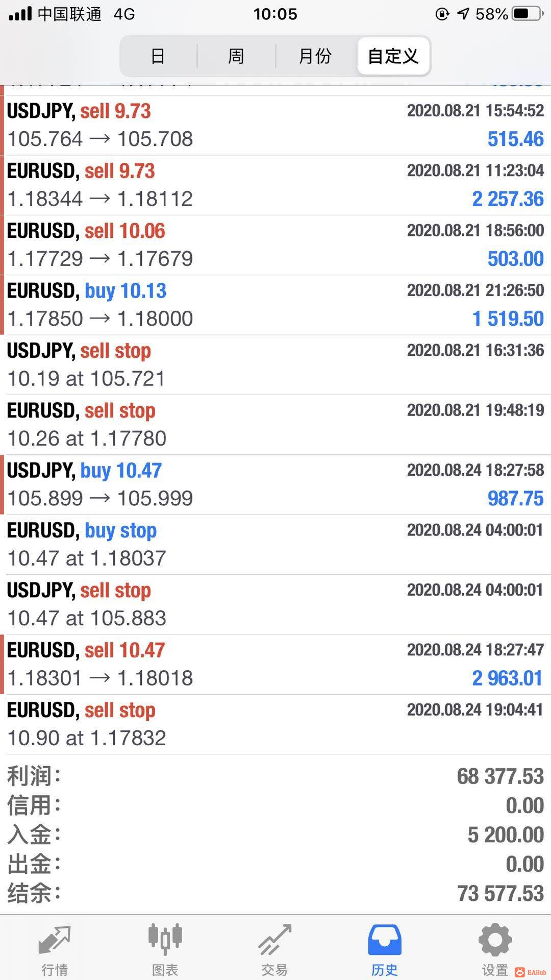
Task: Tap the 结余 balance summary row
Action: (275, 893)
